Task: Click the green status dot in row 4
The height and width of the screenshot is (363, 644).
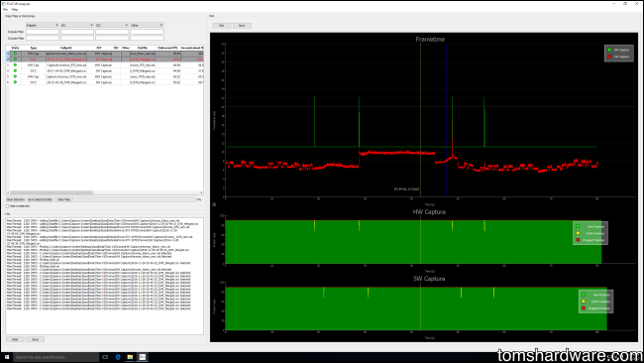Action: (15, 70)
